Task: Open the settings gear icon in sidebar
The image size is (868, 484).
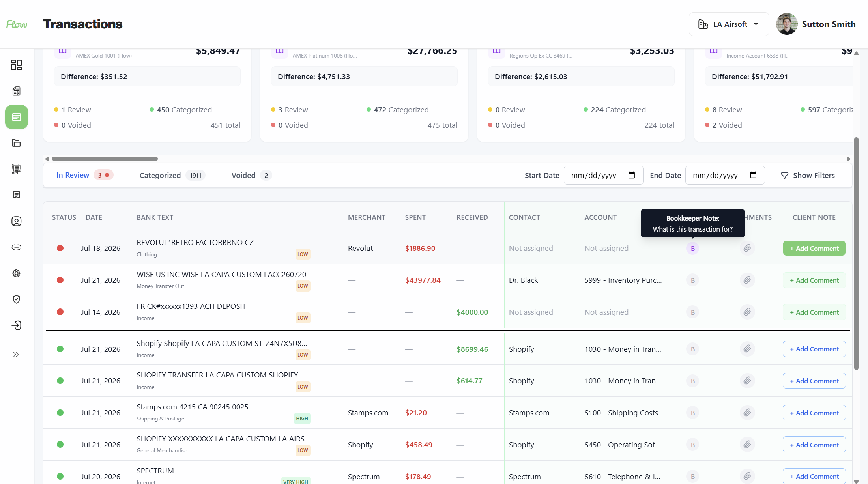Action: pos(16,273)
